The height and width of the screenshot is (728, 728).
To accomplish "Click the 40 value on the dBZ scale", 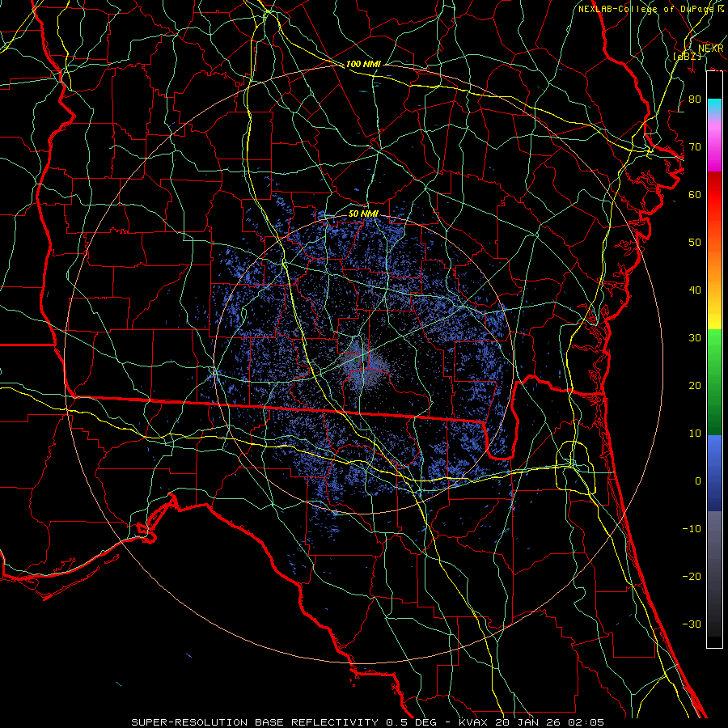I will click(x=695, y=290).
